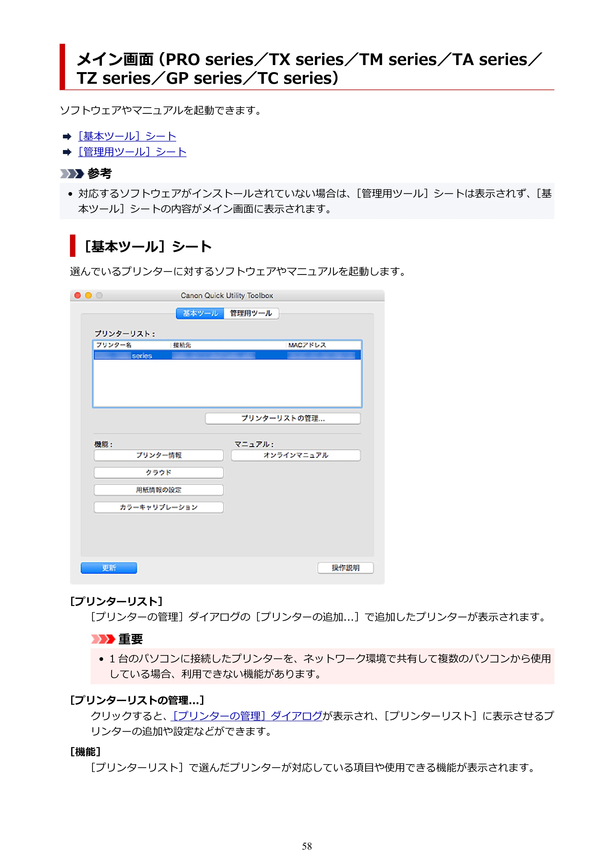
Task: Open プリンター情報 function
Action: pos(158,455)
